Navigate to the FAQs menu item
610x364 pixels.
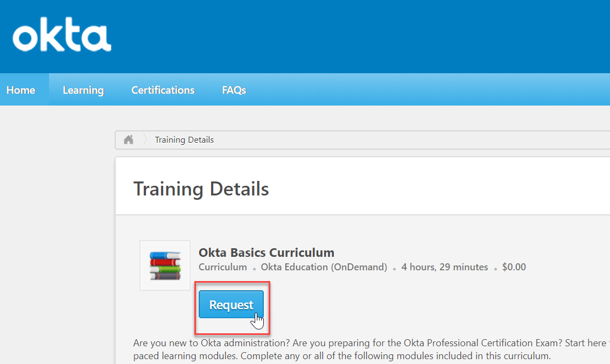coord(234,90)
